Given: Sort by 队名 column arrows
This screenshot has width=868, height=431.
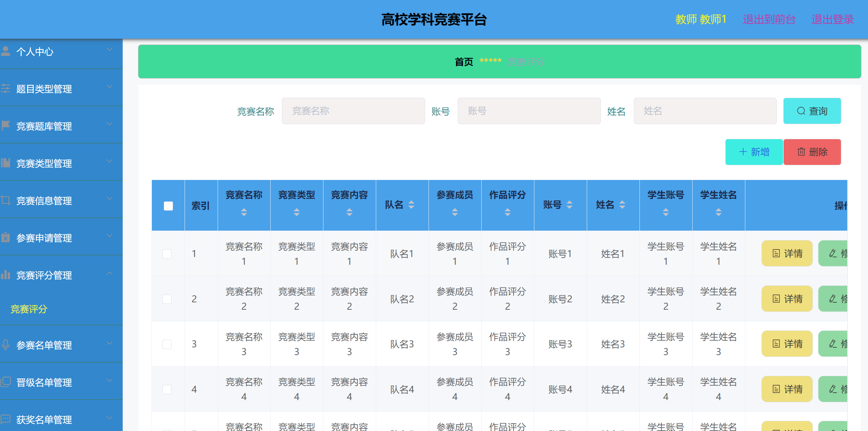Looking at the screenshot, I should (411, 205).
